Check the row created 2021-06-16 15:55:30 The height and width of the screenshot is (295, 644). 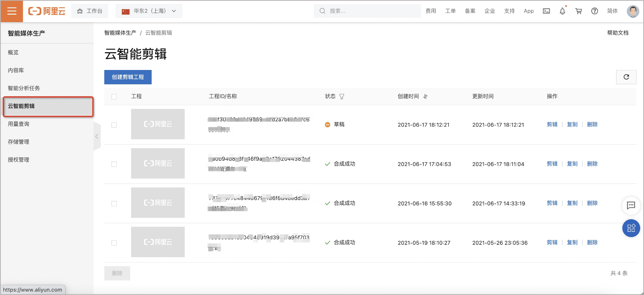[x=114, y=203]
